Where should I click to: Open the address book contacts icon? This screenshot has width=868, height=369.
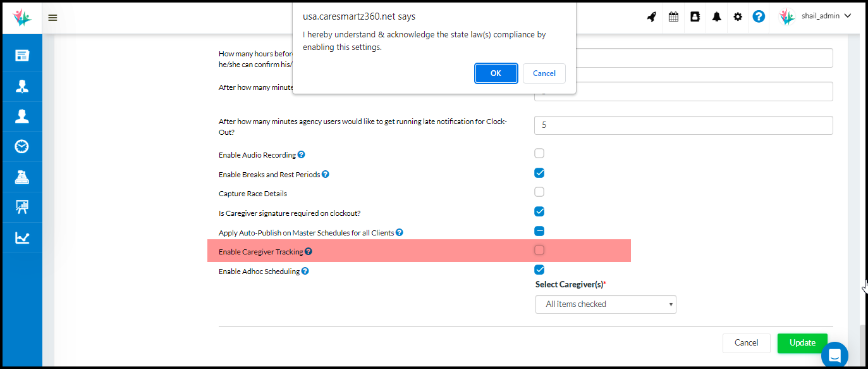pyautogui.click(x=695, y=17)
